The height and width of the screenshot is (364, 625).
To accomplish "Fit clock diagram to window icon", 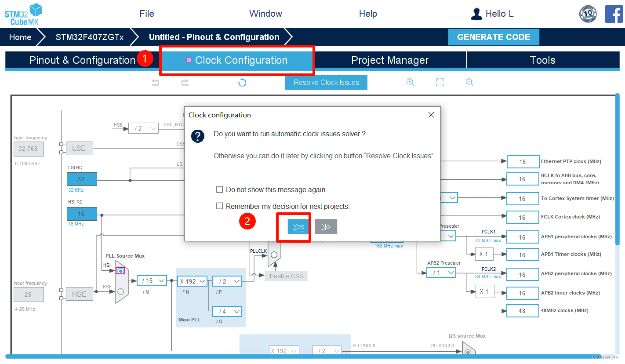I will pos(440,82).
